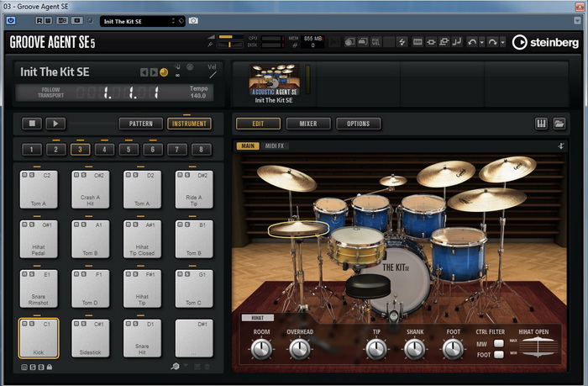Open the redo history dropdown arrow

click(502, 42)
